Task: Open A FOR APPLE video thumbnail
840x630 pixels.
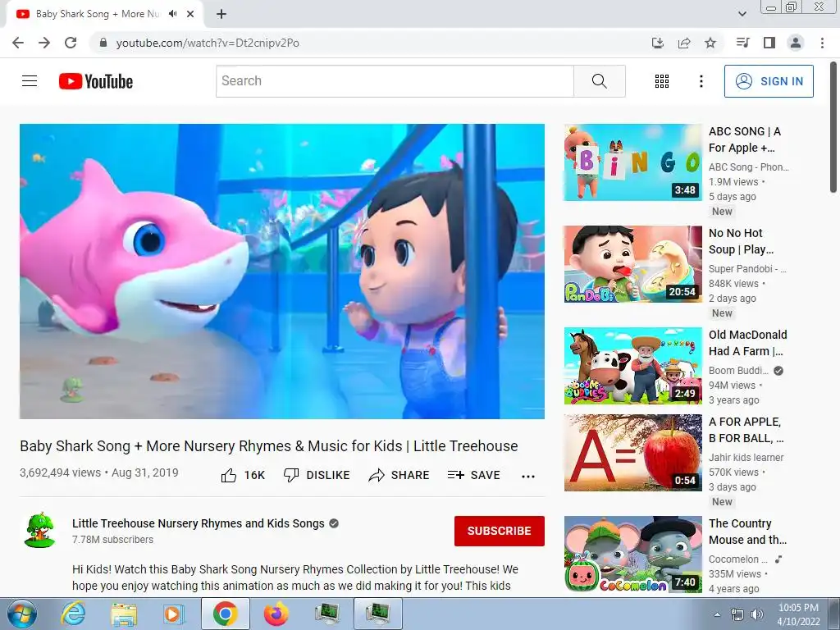Action: click(632, 453)
